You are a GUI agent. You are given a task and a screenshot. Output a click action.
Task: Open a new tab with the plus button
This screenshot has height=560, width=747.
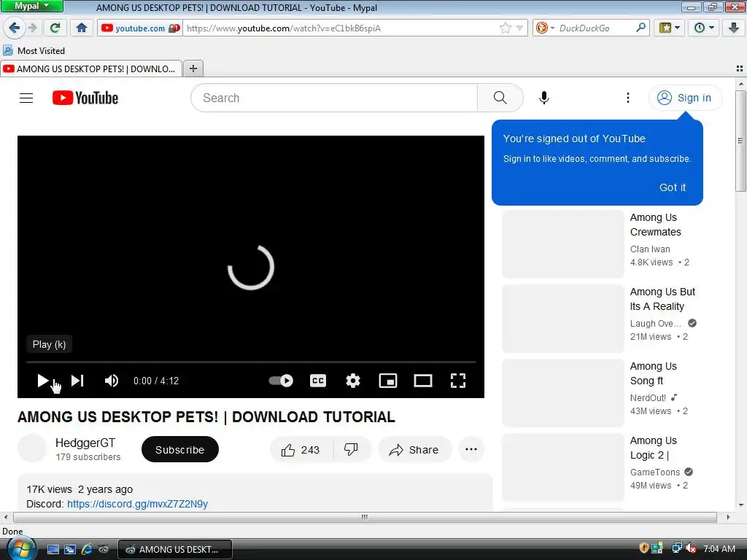193,69
